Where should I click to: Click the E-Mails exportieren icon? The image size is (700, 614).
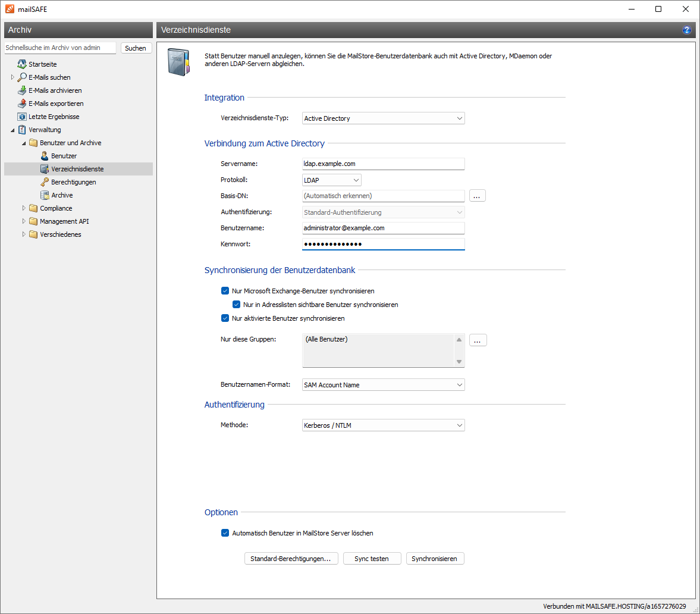point(22,104)
